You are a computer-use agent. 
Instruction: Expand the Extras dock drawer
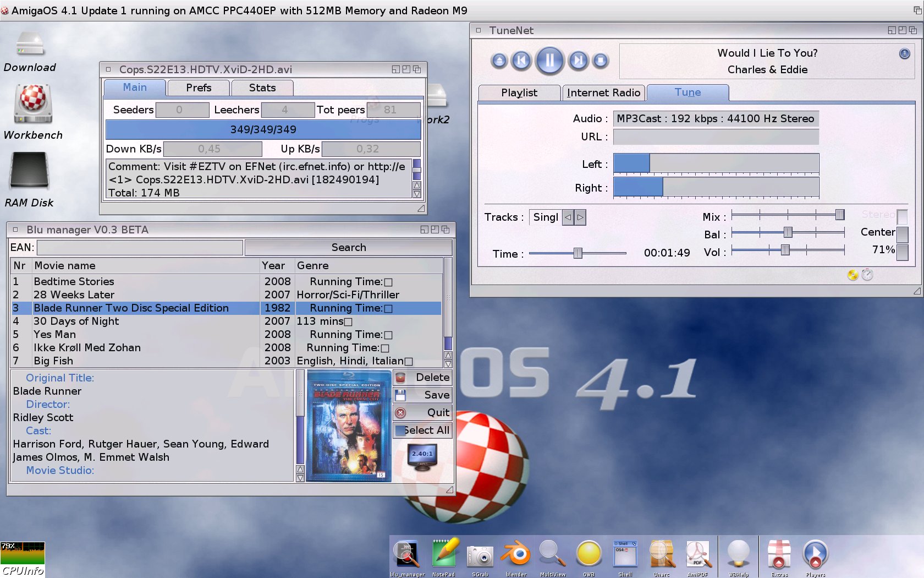tap(779, 555)
